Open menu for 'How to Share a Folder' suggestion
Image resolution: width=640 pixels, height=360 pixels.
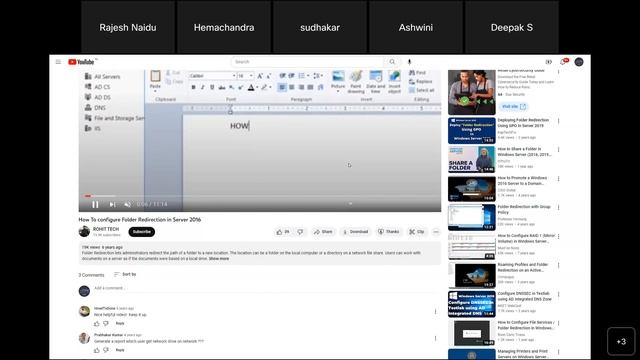pyautogui.click(x=558, y=150)
